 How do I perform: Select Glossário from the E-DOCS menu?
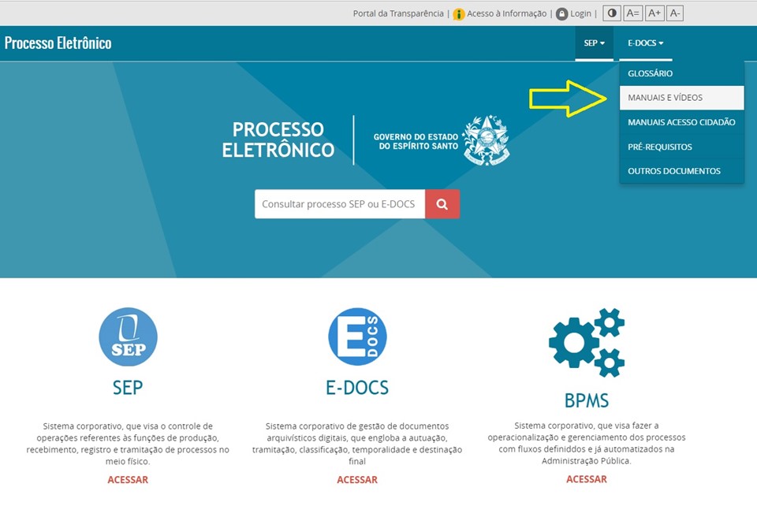[681, 73]
